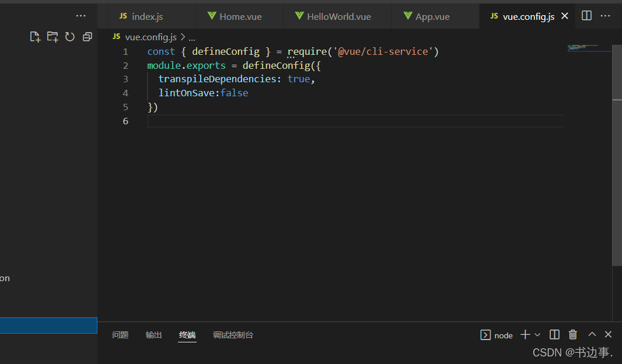The height and width of the screenshot is (364, 622).
Task: Maximize the panel with the chevron-up control
Action: coord(591,334)
